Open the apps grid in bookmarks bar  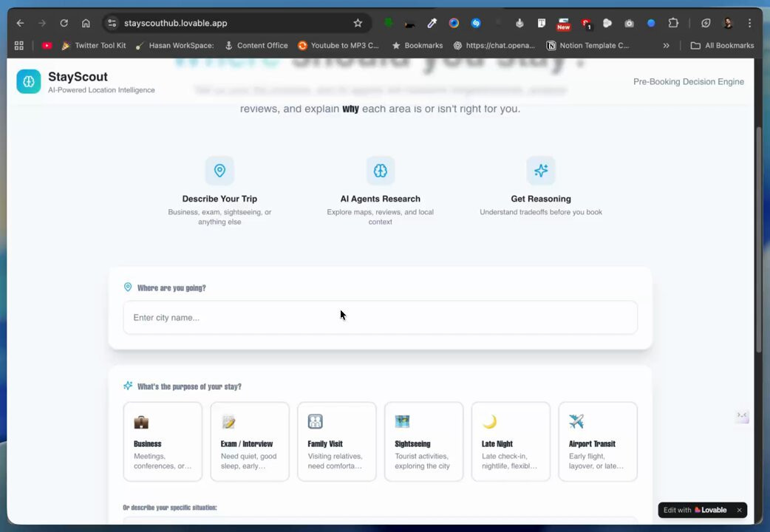[19, 46]
